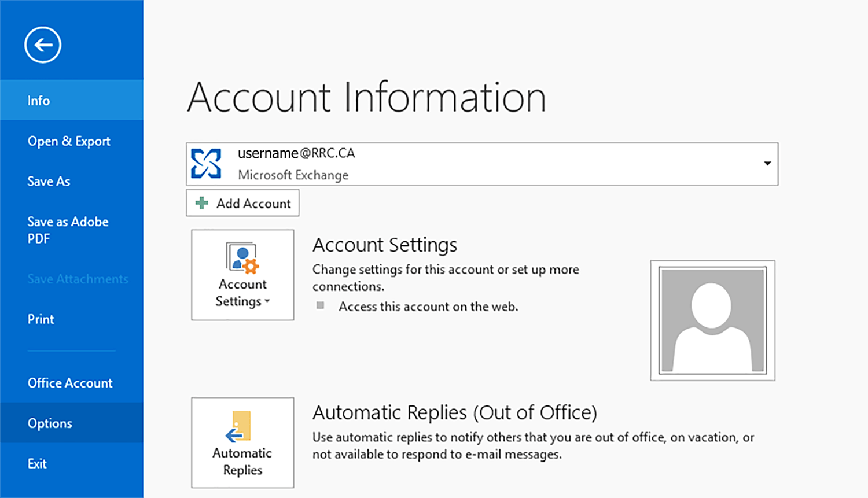Click the profile picture placeholder
The width and height of the screenshot is (868, 498).
point(712,320)
